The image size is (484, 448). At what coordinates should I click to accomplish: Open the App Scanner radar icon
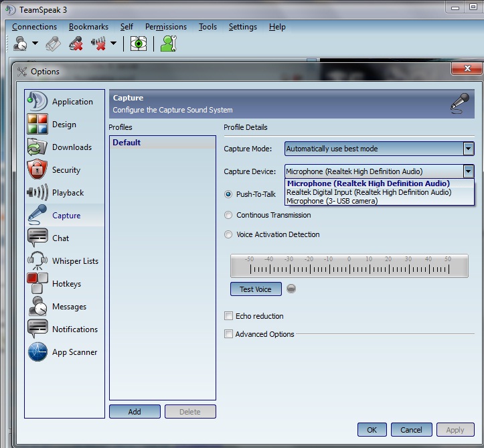[37, 352]
